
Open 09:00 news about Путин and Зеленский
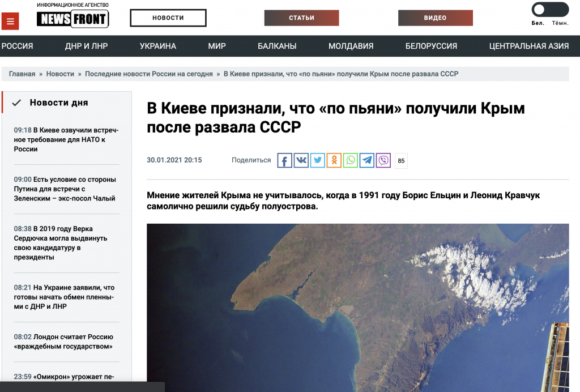(65, 189)
